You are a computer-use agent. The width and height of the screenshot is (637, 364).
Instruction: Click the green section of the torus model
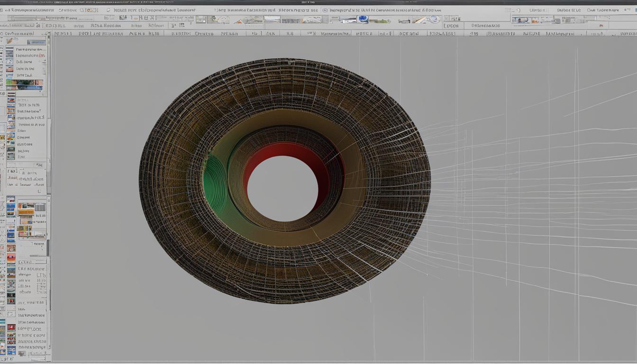(214, 184)
